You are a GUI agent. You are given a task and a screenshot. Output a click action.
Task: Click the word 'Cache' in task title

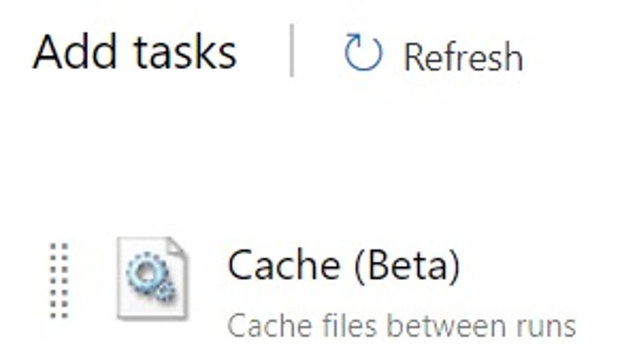284,266
